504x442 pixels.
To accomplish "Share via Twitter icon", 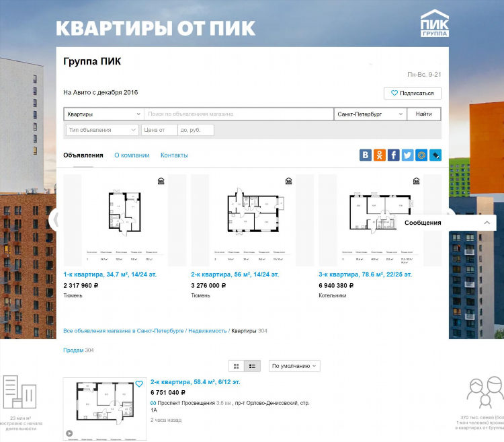I will tap(407, 155).
